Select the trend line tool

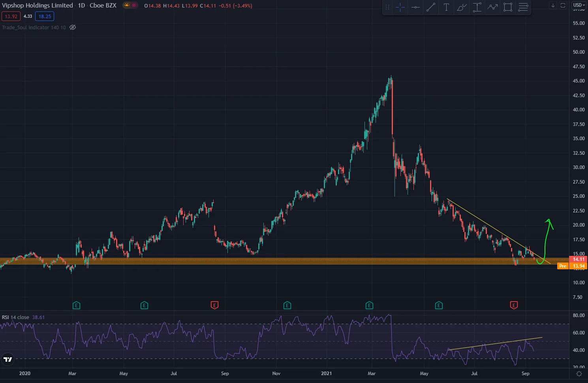pos(431,7)
